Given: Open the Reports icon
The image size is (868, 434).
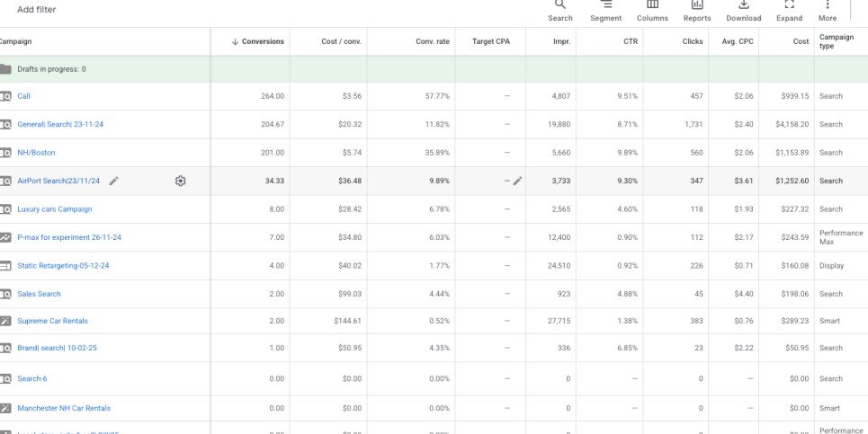Looking at the screenshot, I should pyautogui.click(x=696, y=5).
